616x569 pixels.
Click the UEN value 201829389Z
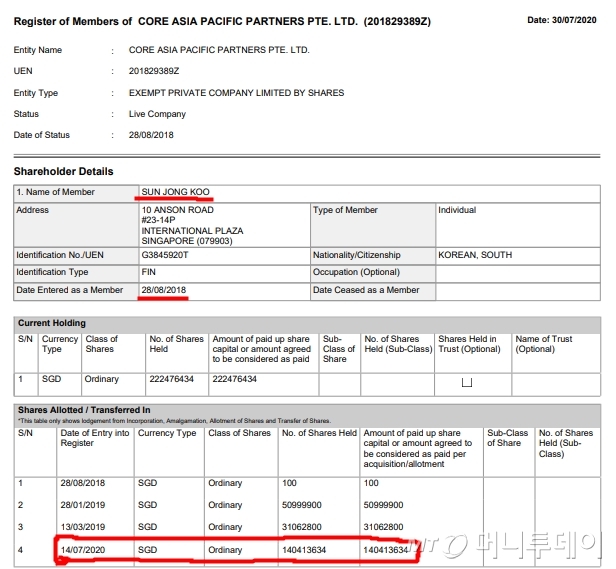154,71
